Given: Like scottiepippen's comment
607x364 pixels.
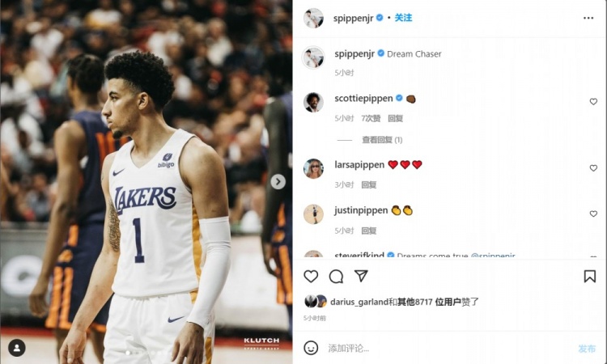Looking at the screenshot, I should 593,101.
